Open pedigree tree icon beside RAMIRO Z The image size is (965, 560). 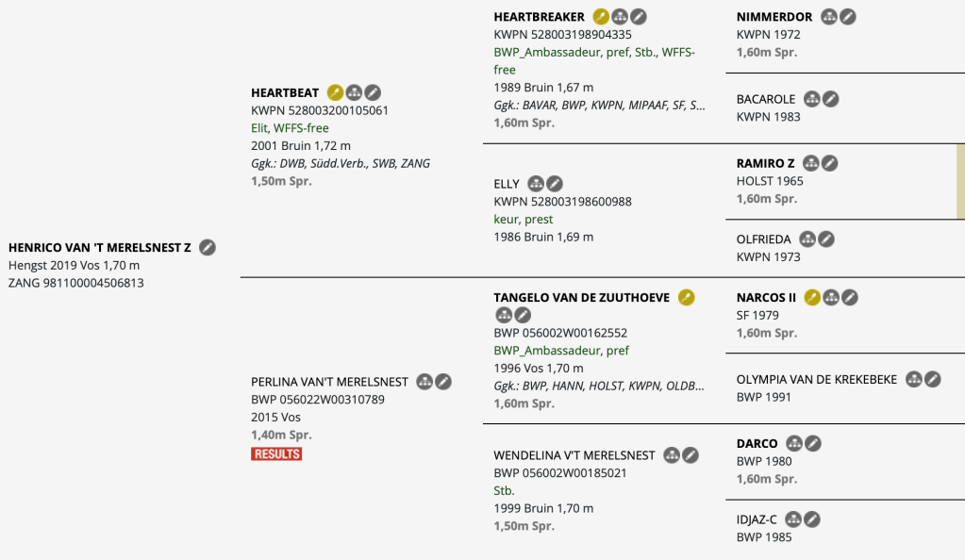click(810, 163)
